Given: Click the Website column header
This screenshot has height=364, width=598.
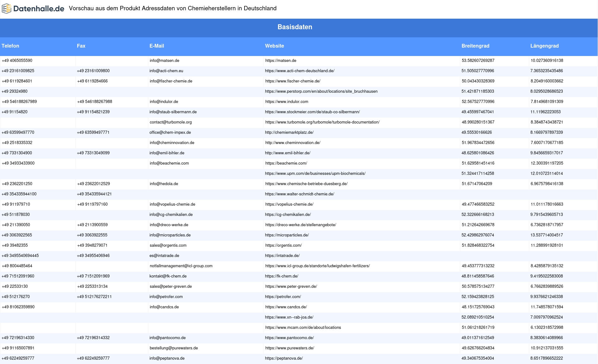Looking at the screenshot, I should (274, 46).
